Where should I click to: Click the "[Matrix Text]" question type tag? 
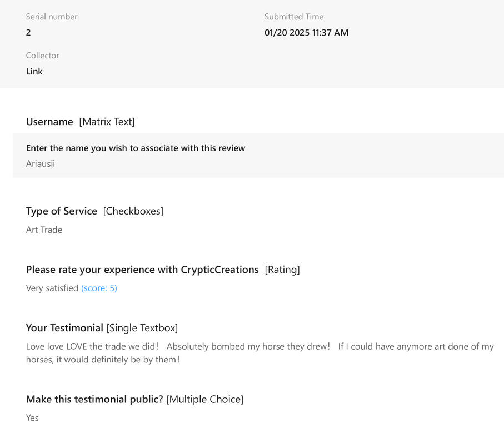coord(107,121)
